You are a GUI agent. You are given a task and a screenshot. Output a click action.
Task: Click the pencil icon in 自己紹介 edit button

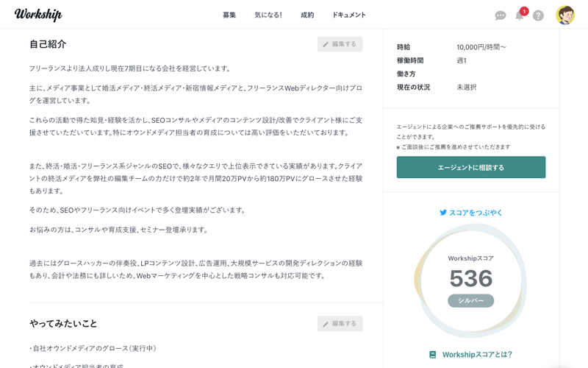click(326, 44)
